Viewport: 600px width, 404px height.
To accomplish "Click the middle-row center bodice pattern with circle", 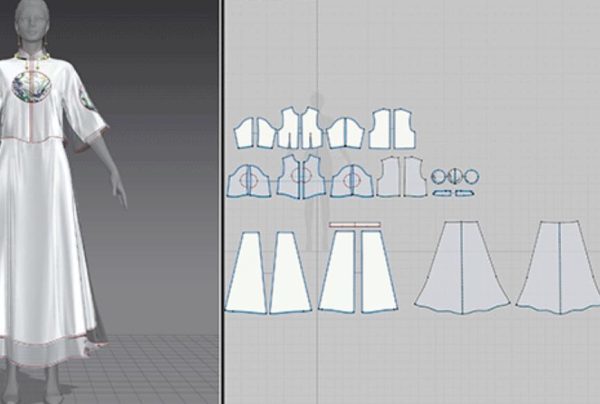I will click(x=299, y=177).
